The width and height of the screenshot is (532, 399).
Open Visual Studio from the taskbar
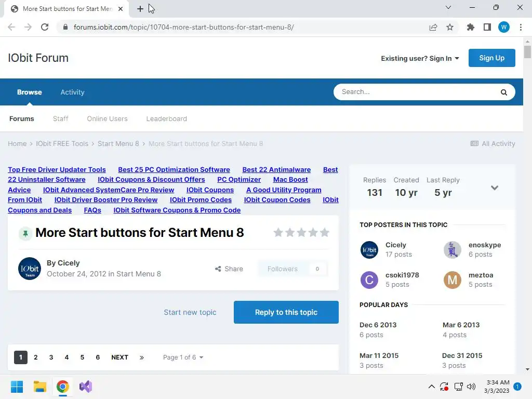[86, 387]
